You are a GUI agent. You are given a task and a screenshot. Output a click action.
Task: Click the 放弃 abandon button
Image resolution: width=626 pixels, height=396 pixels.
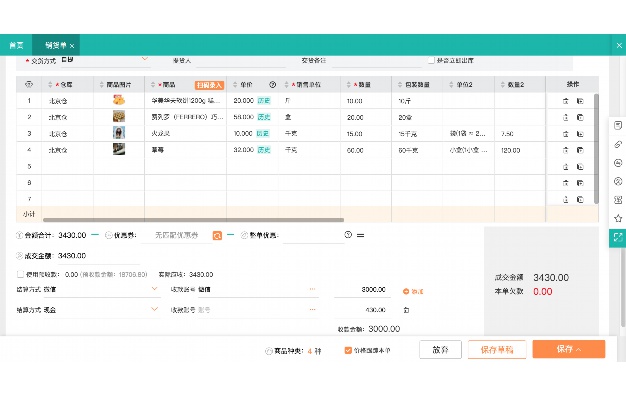440,350
